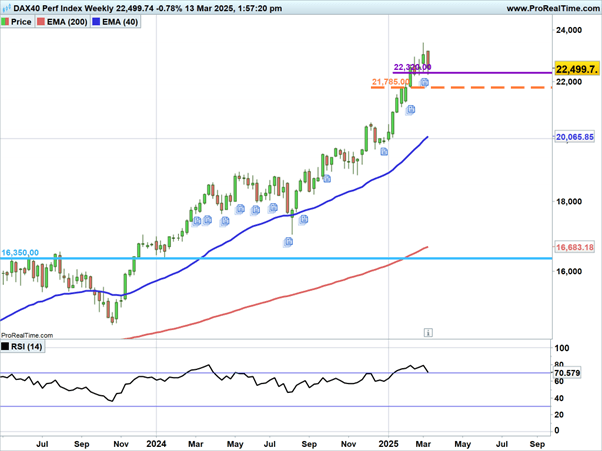Click the purple 22,320.00 level label
The width and height of the screenshot is (602, 451).
412,67
